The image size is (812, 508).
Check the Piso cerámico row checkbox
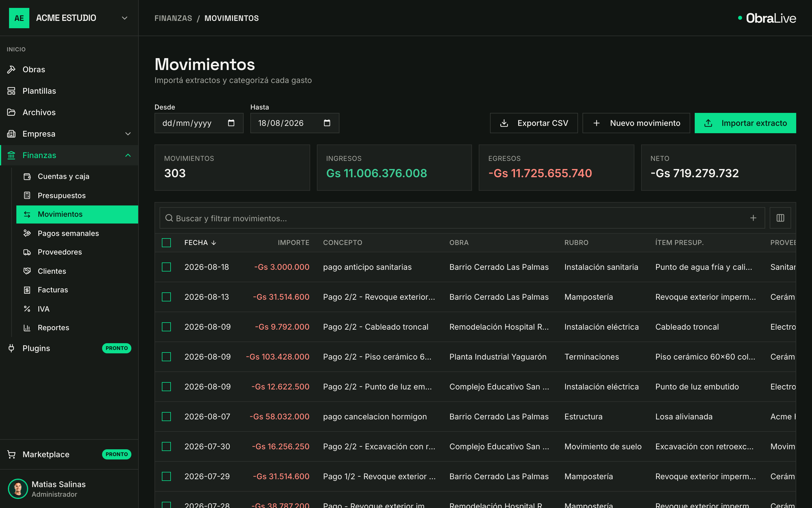166,357
